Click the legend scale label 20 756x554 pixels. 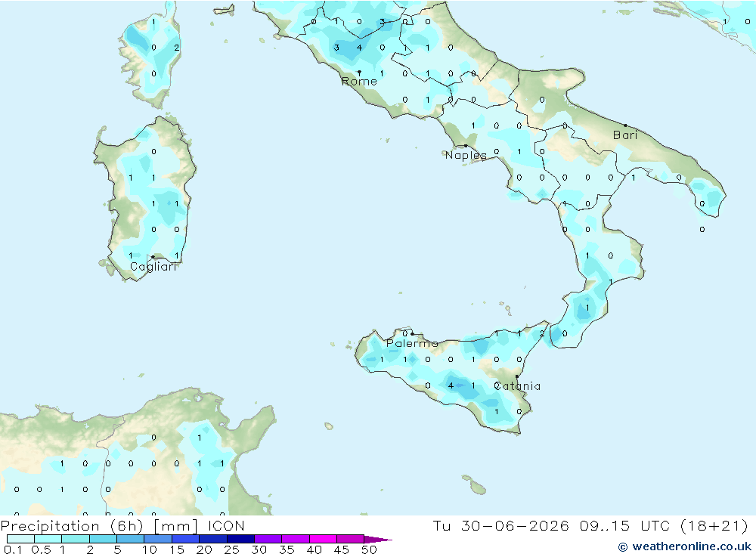[x=204, y=549]
